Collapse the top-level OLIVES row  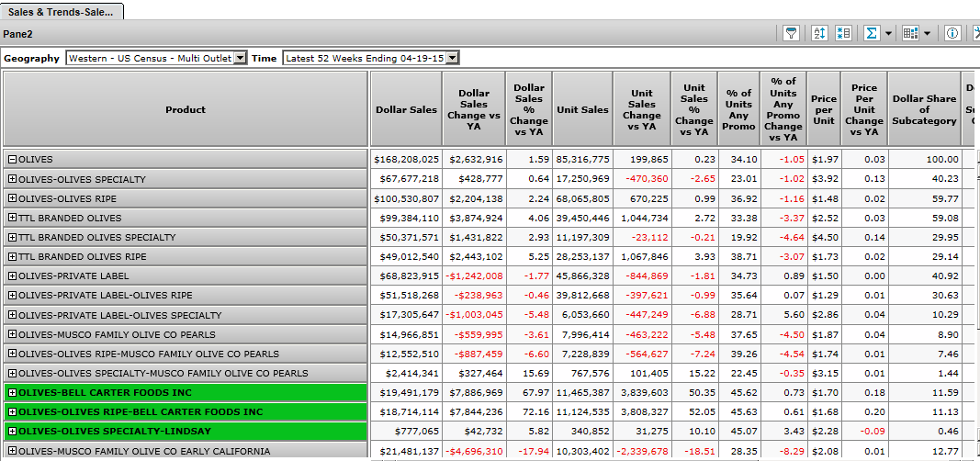(x=12, y=160)
